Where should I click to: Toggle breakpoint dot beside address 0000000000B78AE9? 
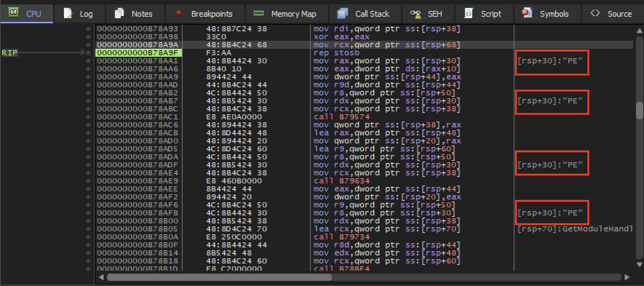pyautogui.click(x=88, y=181)
